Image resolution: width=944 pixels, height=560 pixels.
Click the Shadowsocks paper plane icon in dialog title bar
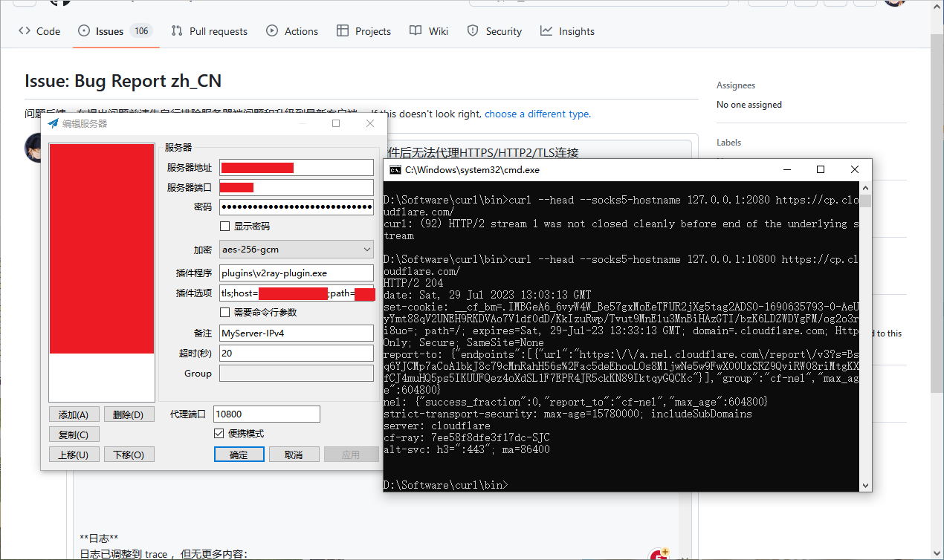pos(52,123)
